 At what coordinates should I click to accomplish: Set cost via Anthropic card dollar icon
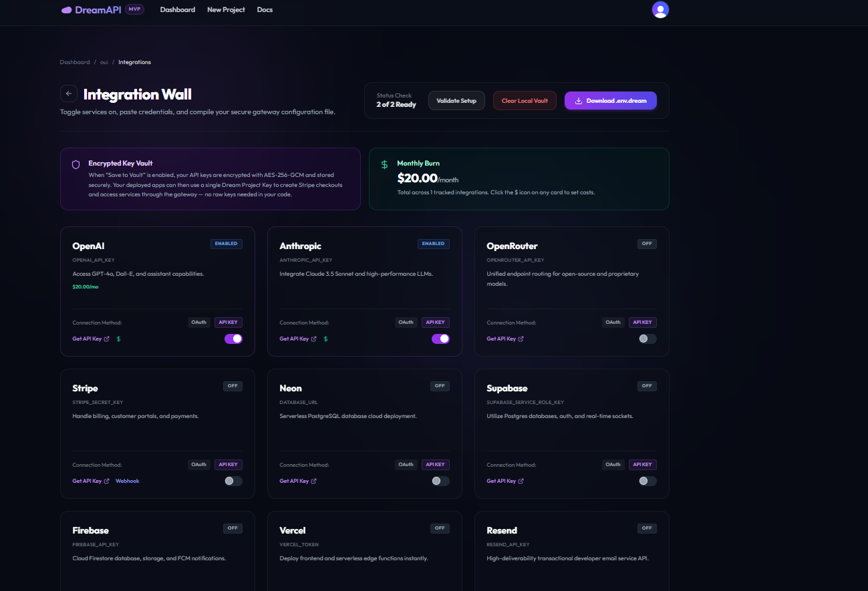(x=325, y=339)
